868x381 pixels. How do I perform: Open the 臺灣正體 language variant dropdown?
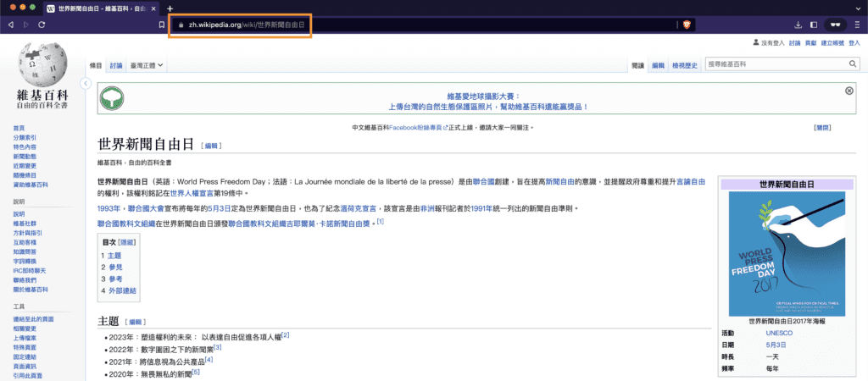pos(147,65)
